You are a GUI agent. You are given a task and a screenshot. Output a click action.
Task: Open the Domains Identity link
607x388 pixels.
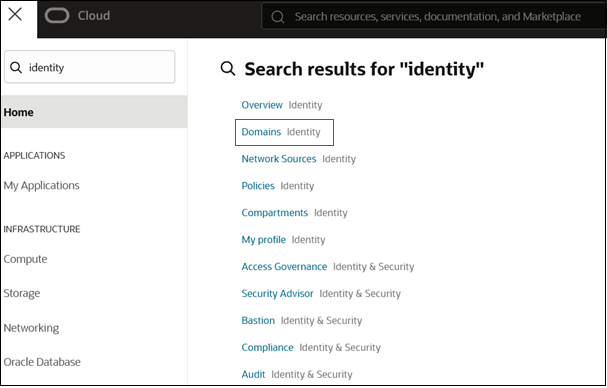261,132
